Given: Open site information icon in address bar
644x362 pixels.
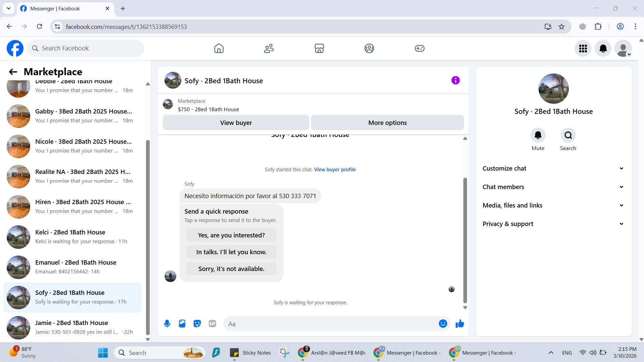Looking at the screenshot, I should (x=57, y=27).
